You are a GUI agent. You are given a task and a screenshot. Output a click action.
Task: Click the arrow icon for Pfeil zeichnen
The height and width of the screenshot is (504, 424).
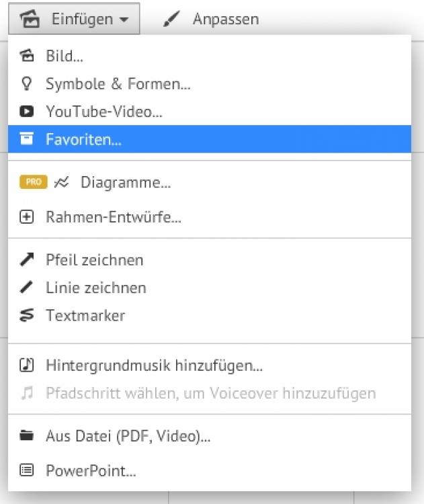pos(27,260)
